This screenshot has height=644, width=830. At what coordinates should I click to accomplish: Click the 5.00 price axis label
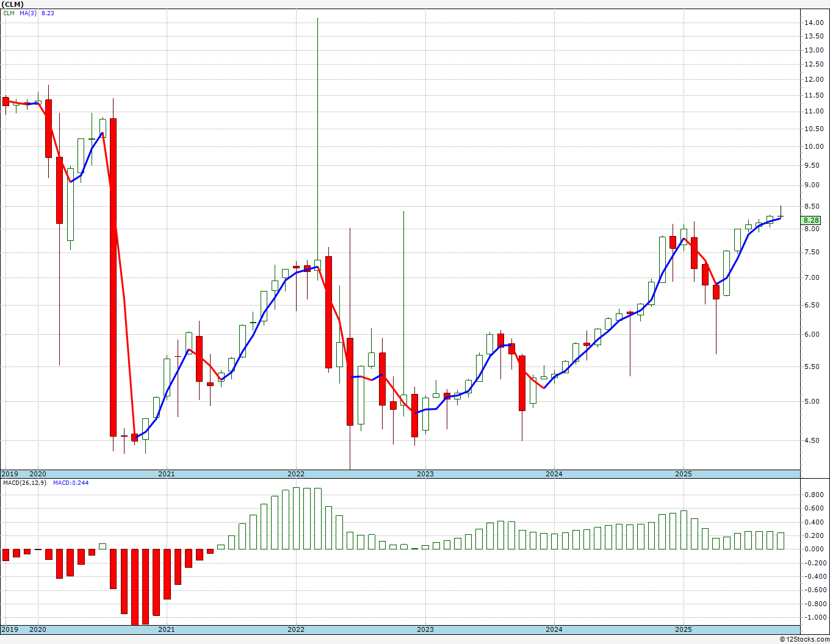(x=812, y=401)
